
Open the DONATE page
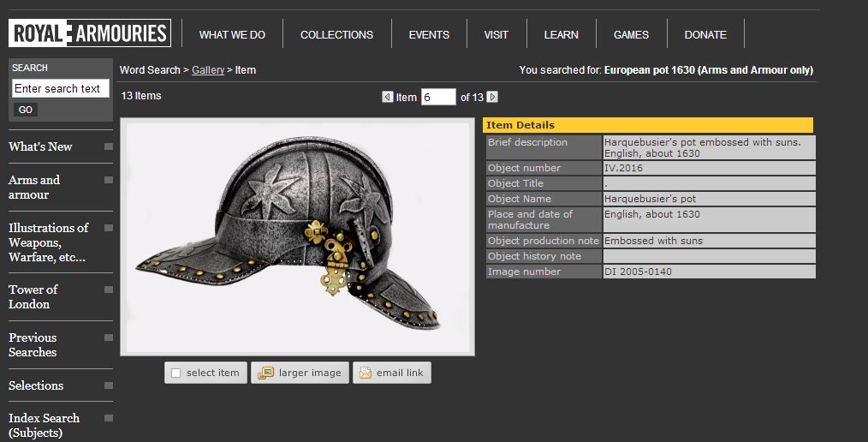pyautogui.click(x=705, y=35)
